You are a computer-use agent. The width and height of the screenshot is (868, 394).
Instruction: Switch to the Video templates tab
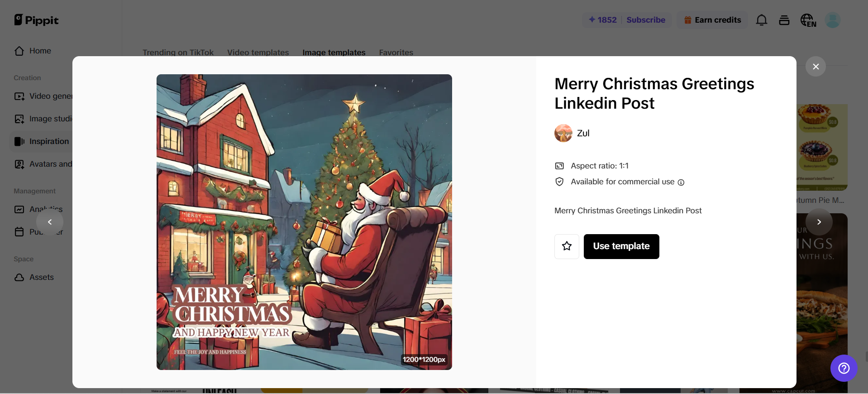258,52
